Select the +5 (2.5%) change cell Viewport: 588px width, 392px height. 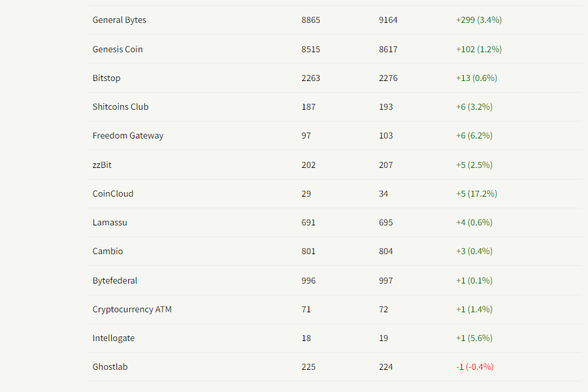coord(474,165)
